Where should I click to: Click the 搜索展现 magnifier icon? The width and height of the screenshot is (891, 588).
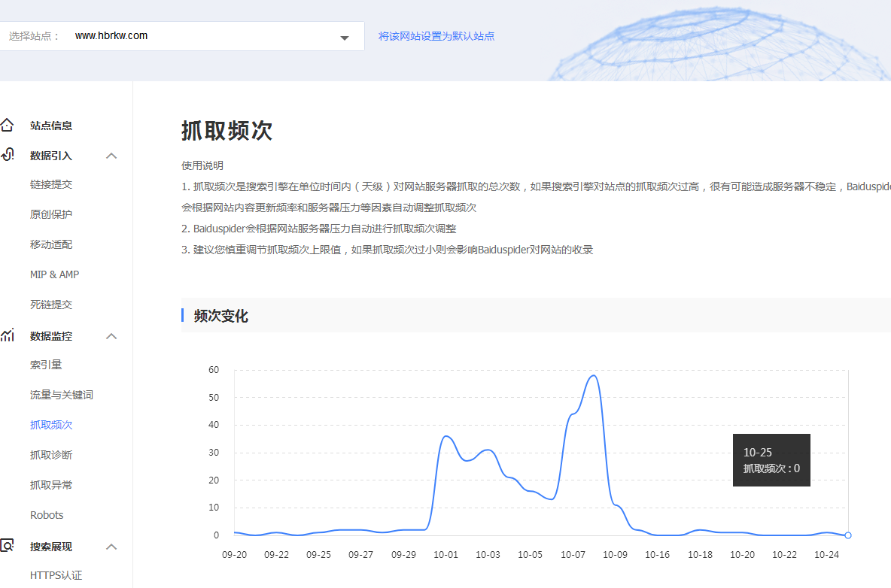7,546
